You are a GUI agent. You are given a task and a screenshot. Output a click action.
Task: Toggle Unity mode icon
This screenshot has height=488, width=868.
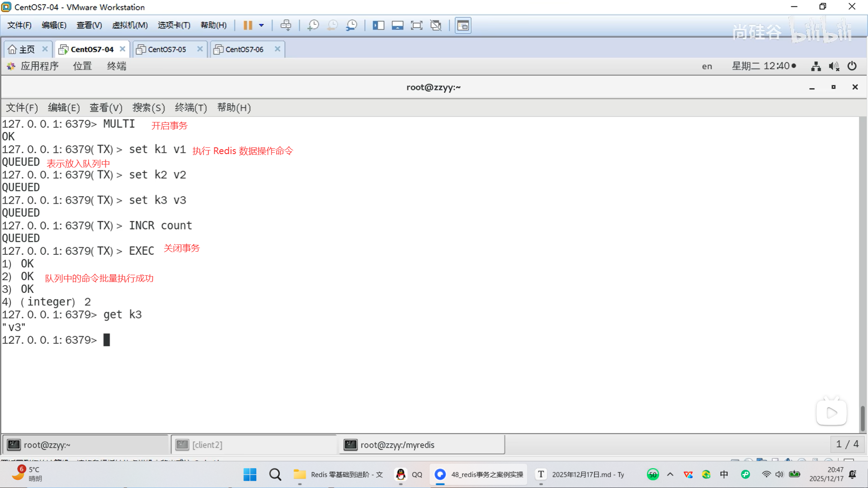[x=436, y=25]
